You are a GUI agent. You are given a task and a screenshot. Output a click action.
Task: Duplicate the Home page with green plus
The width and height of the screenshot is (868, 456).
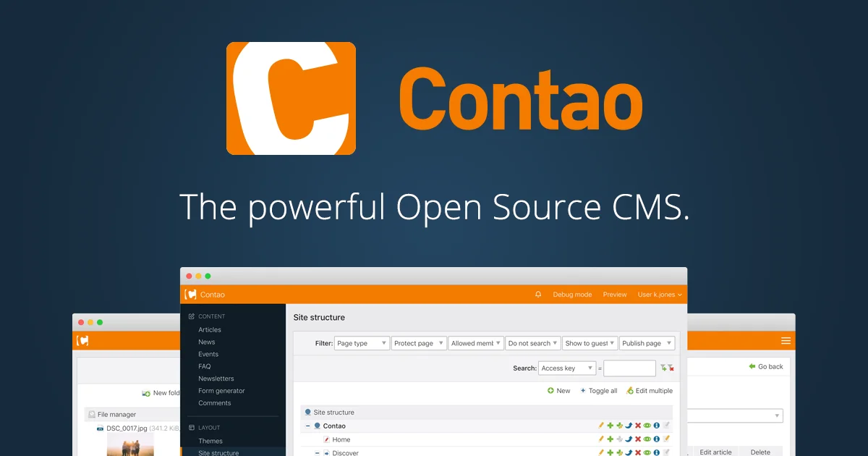click(x=610, y=439)
